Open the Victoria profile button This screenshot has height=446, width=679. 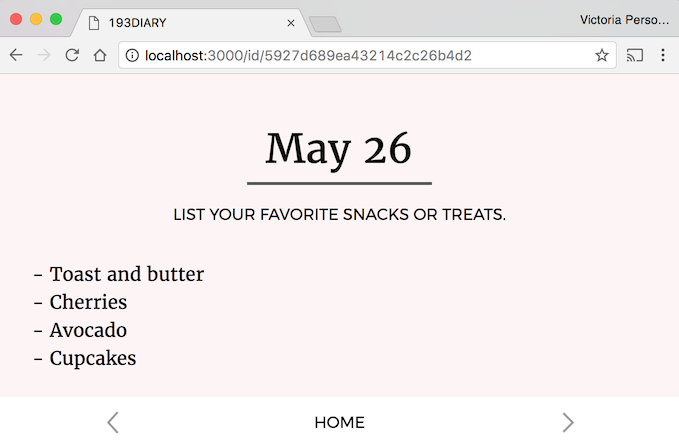click(x=626, y=20)
